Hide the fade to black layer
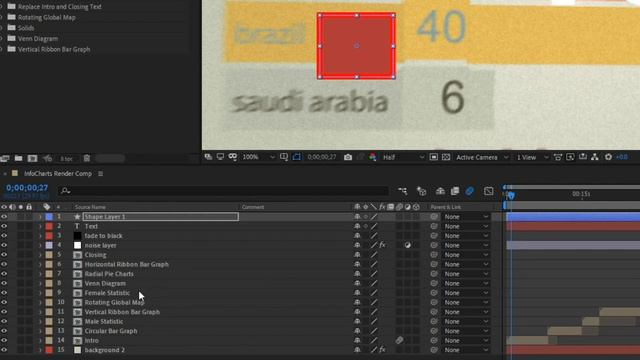The width and height of the screenshot is (640, 360). click(4, 236)
